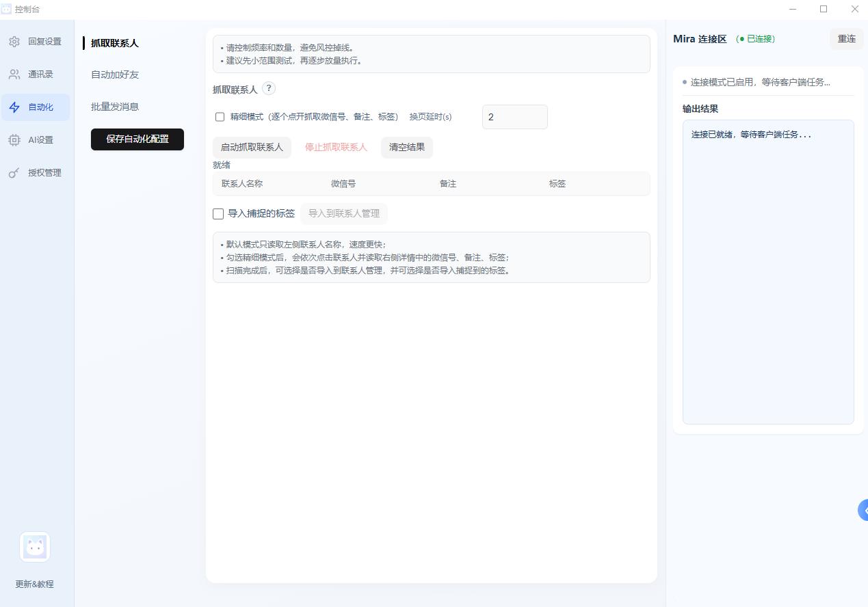Switch to the 通讯录 section
868x607 pixels.
(37, 75)
